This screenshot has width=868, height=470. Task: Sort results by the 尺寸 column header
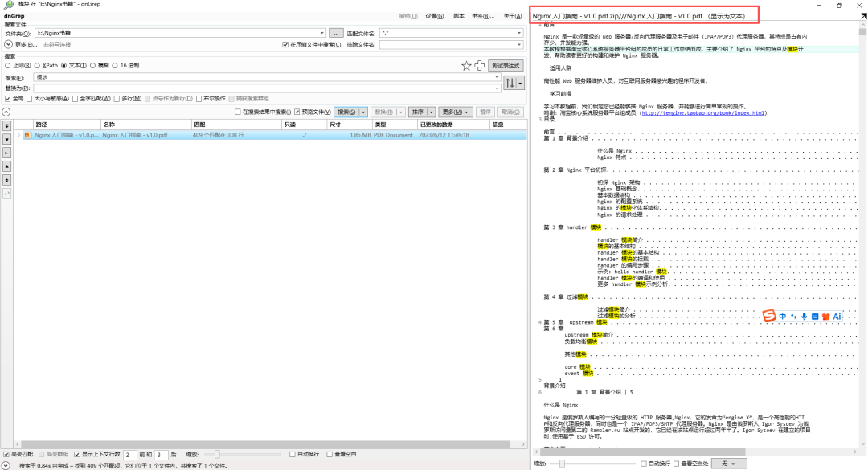coord(350,125)
